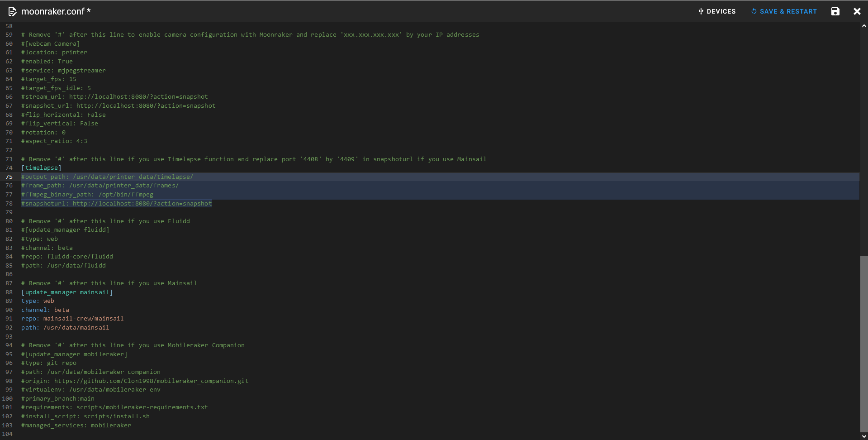This screenshot has width=868, height=440.
Task: Click the '#location: printer' line
Action: [x=54, y=53]
